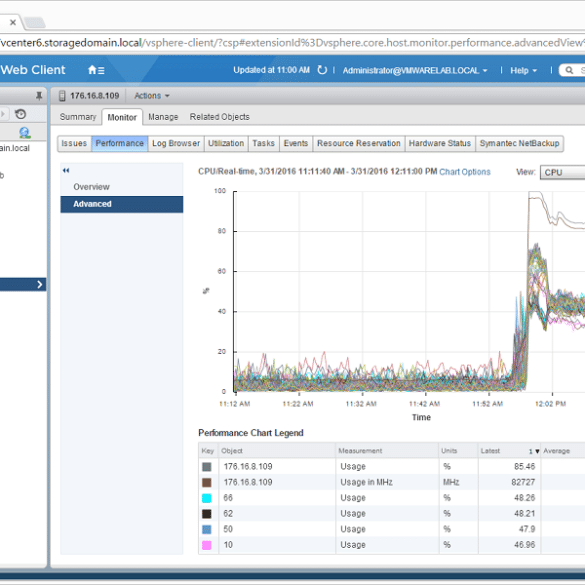This screenshot has width=585, height=585.
Task: Click the black swatch for object 62
Action: click(207, 514)
